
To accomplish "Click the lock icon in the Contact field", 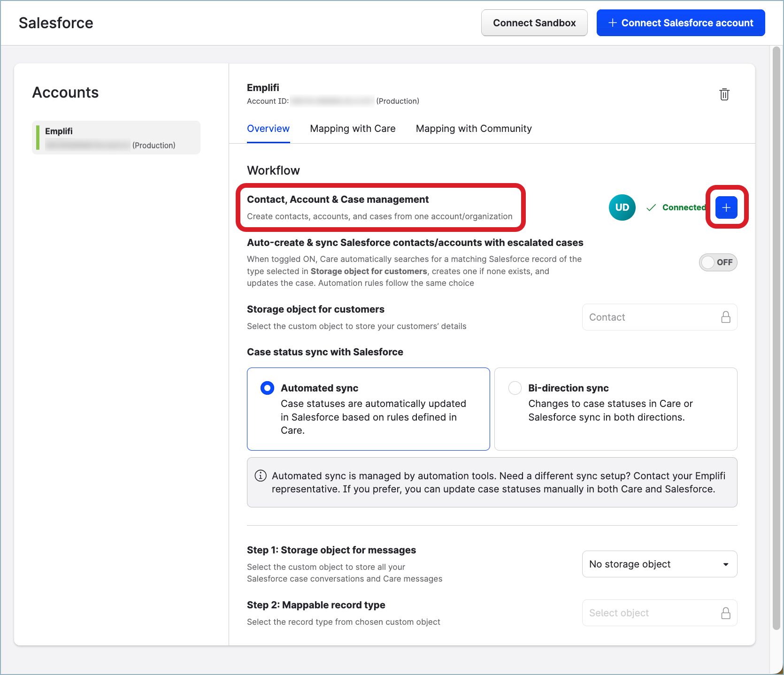I will 726,317.
